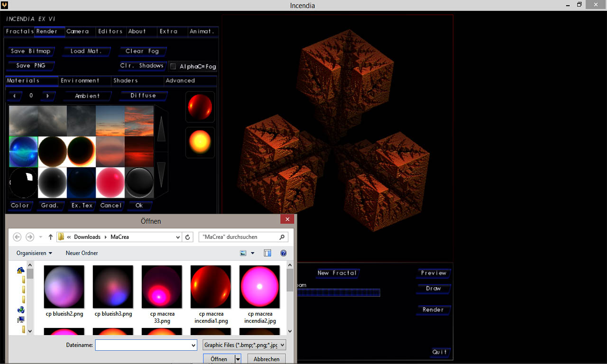Select the blue-green sphere material thumbnail
The width and height of the screenshot is (607, 364).
(23, 152)
